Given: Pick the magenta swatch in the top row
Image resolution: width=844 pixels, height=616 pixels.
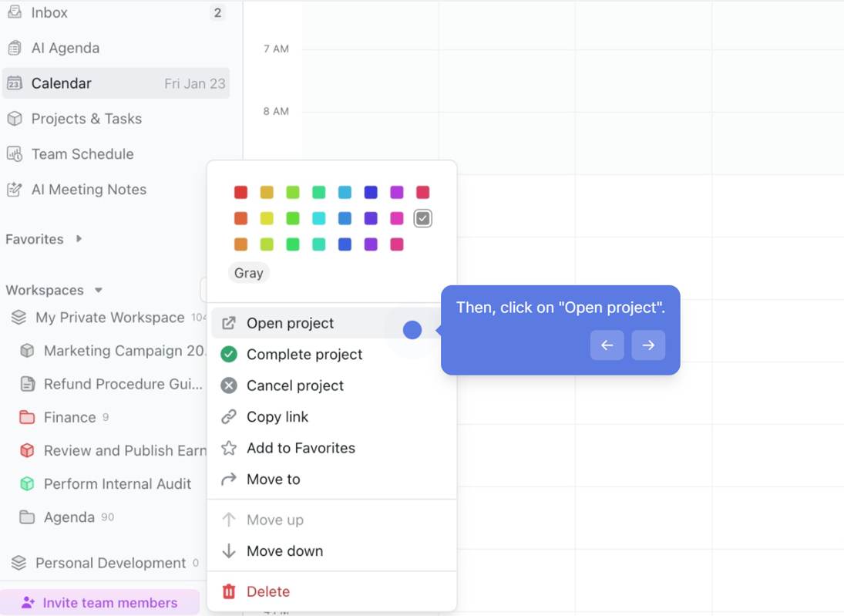Looking at the screenshot, I should [x=397, y=192].
